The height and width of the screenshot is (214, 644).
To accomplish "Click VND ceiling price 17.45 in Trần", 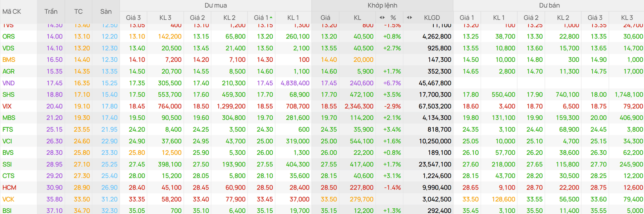I will click(x=54, y=83).
